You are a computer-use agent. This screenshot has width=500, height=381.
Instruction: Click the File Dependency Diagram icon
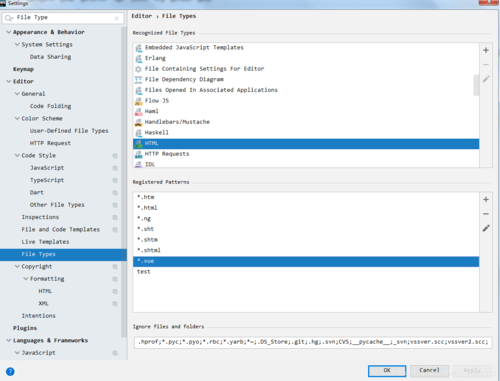138,80
